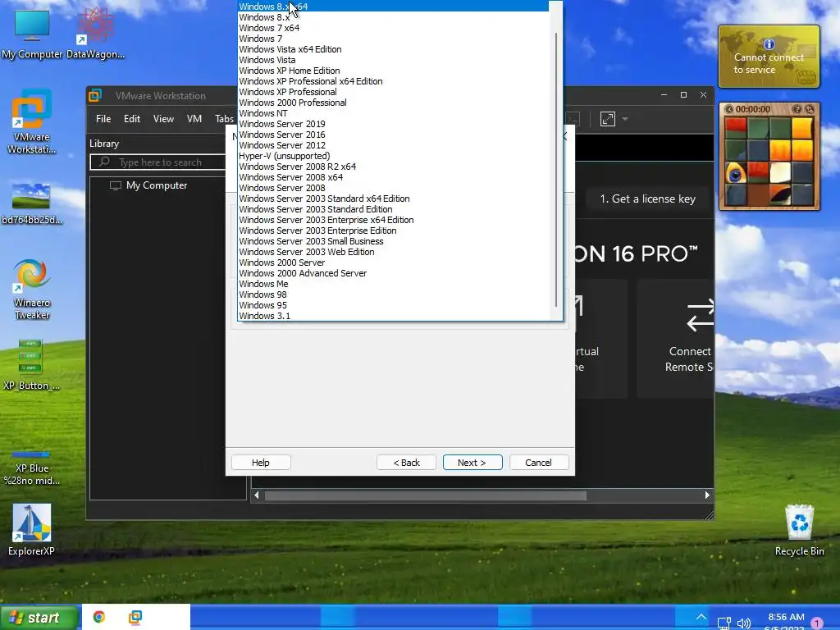Select Windows XP Professional x64 Edition
Screen dimensions: 840x630
coord(393,81)
